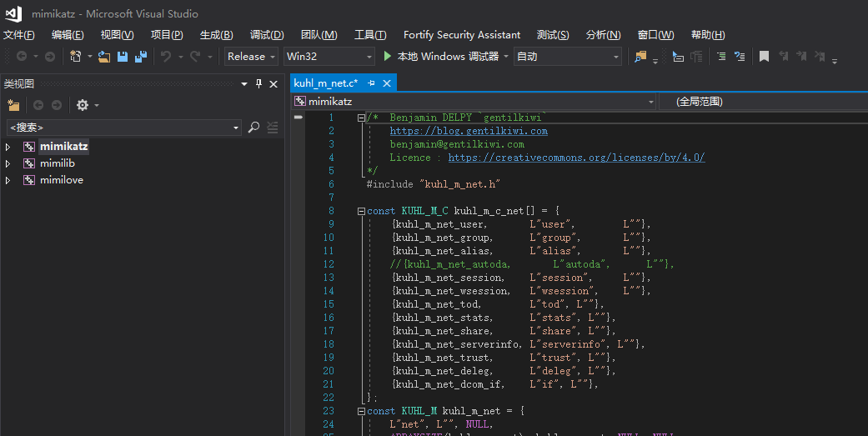Open the creativecommons.org license link
868x436 pixels.
click(x=576, y=158)
